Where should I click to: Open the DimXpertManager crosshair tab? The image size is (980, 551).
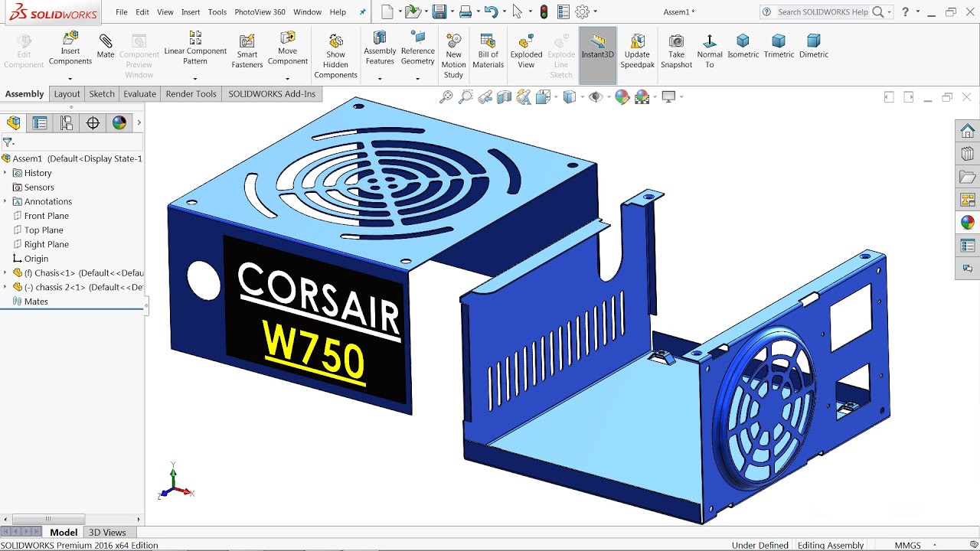pyautogui.click(x=93, y=122)
